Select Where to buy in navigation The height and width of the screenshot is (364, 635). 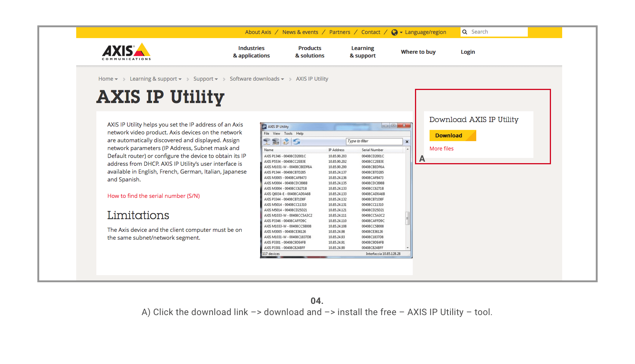click(418, 52)
